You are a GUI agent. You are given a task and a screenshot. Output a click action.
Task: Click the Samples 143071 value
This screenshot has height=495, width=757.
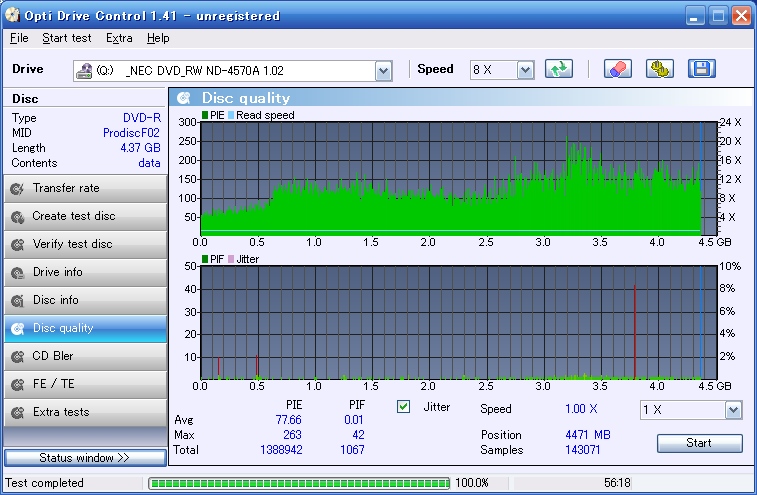[582, 450]
